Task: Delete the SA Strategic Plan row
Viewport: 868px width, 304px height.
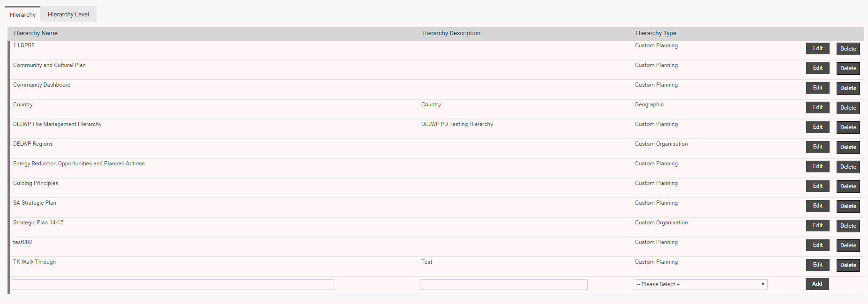Action: tap(848, 206)
